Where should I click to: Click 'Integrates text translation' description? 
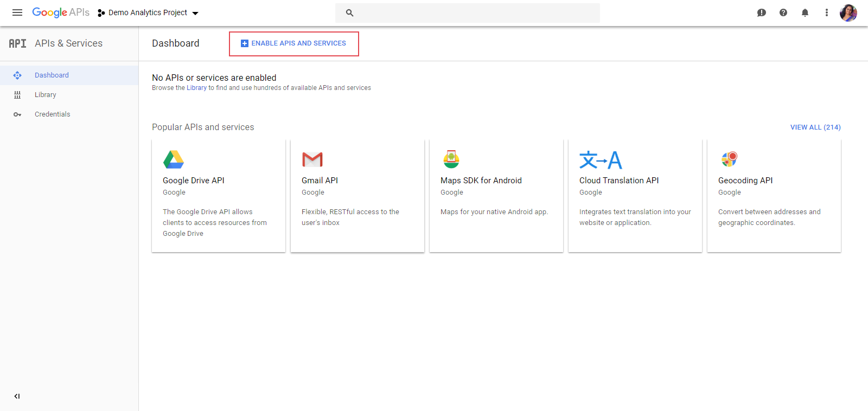tap(635, 217)
